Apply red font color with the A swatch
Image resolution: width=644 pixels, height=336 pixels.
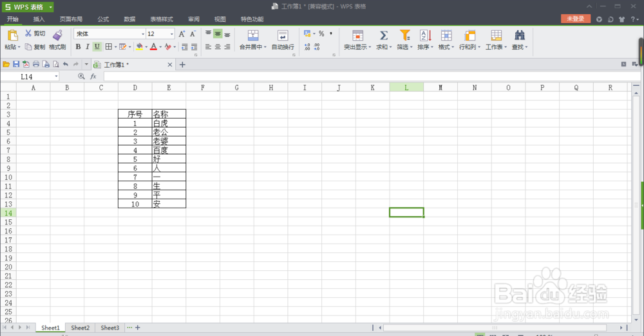(154, 47)
